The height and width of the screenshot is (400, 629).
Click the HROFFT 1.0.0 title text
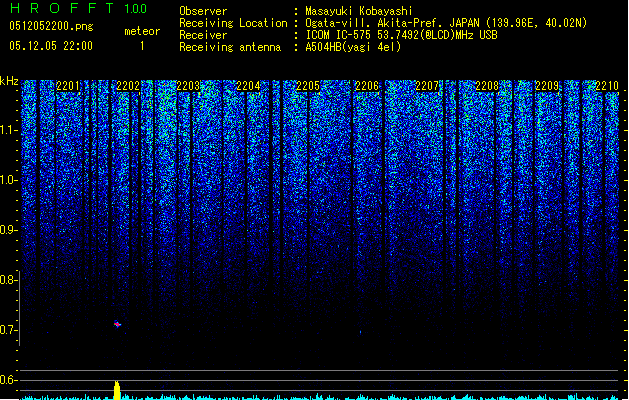(x=79, y=8)
